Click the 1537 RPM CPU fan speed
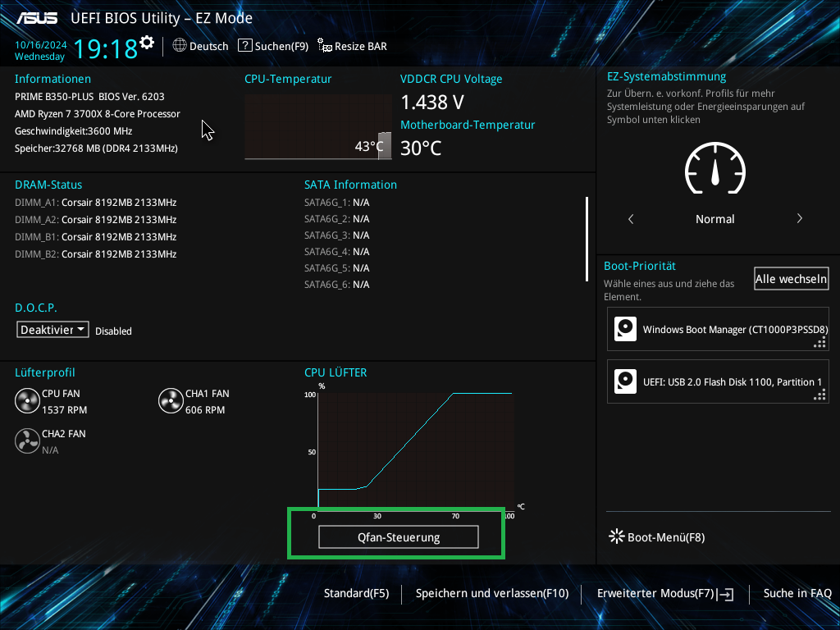840x630 pixels. click(x=64, y=410)
